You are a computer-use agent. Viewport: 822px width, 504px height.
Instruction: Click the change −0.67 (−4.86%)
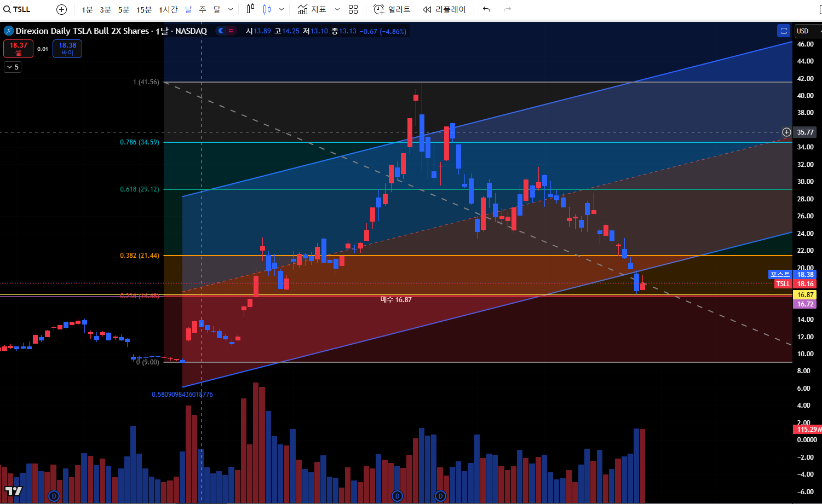383,31
